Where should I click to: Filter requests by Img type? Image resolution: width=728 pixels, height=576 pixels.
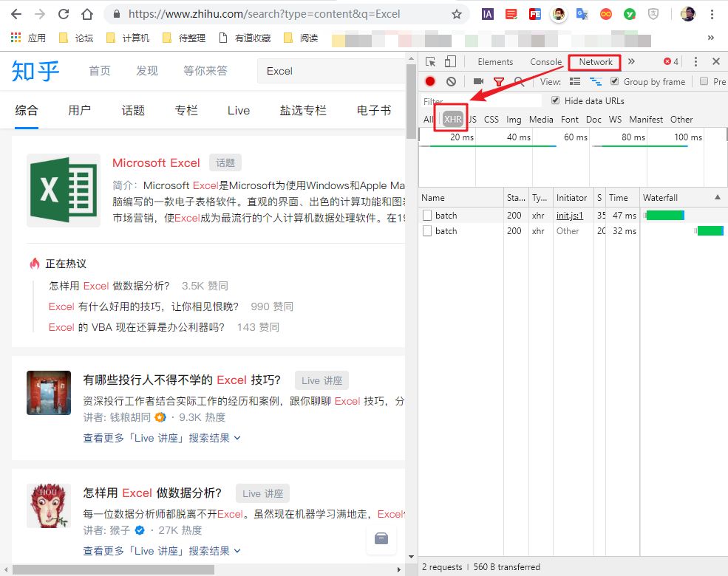tap(514, 120)
